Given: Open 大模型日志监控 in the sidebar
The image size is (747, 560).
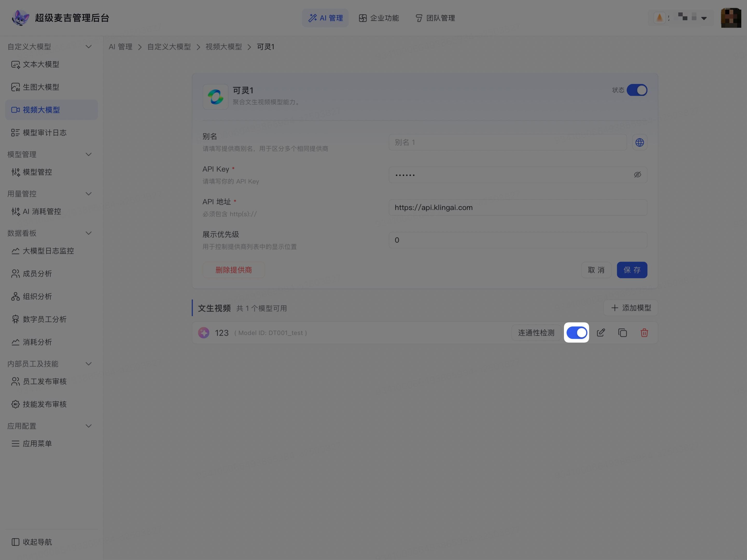Looking at the screenshot, I should (x=51, y=251).
